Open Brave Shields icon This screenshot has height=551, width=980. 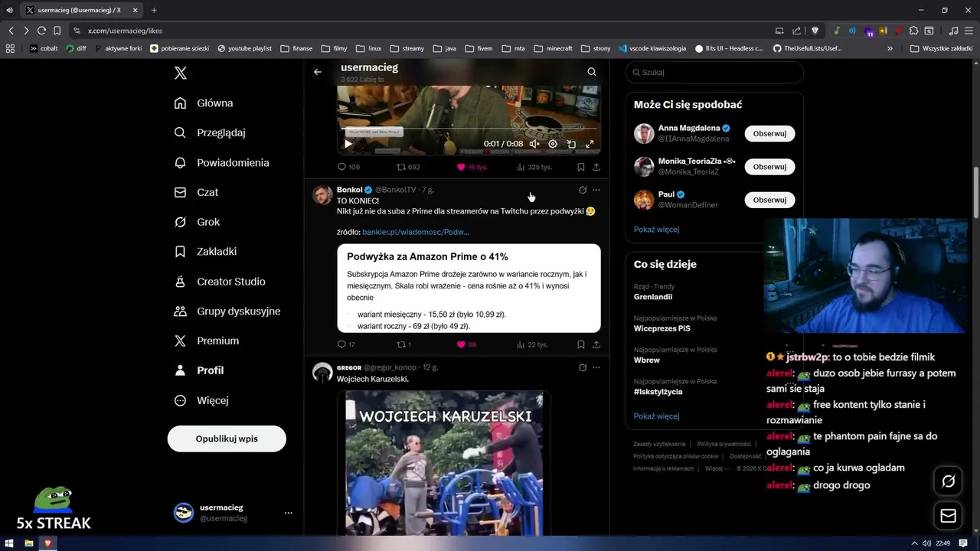pyautogui.click(x=815, y=31)
